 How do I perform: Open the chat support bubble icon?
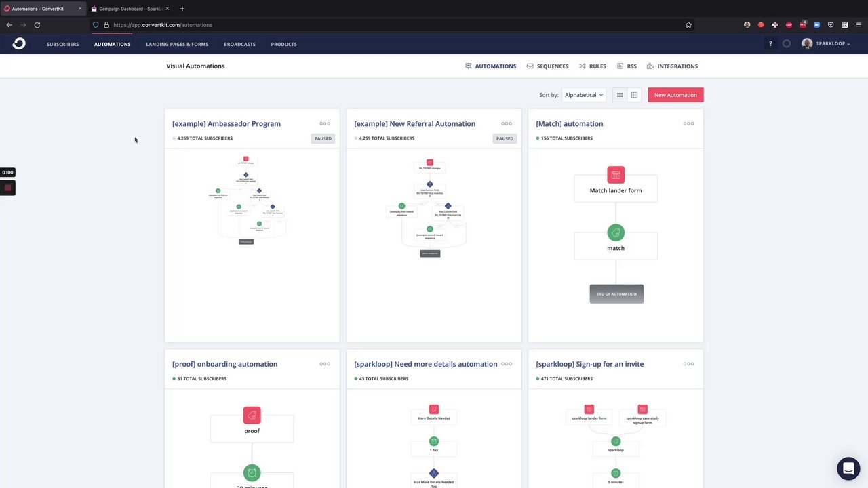[x=848, y=468]
